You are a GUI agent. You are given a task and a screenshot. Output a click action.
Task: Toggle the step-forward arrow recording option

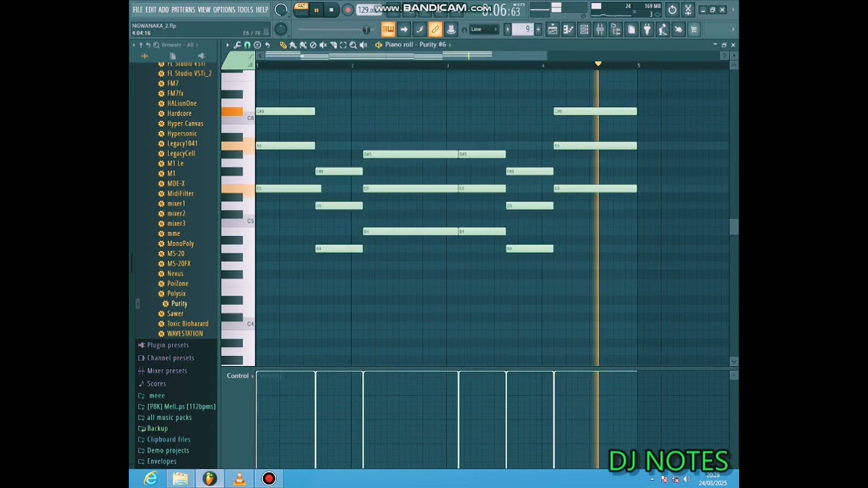pos(405,29)
